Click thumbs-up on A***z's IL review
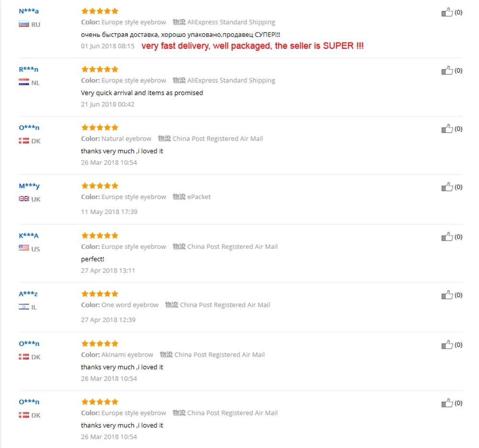Screen dimensions: 479x448 447,295
